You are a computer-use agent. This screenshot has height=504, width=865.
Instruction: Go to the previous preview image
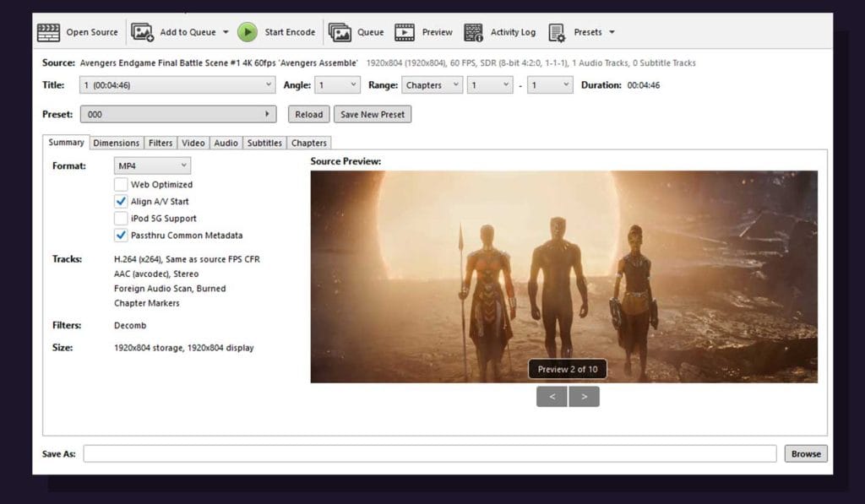[552, 397]
